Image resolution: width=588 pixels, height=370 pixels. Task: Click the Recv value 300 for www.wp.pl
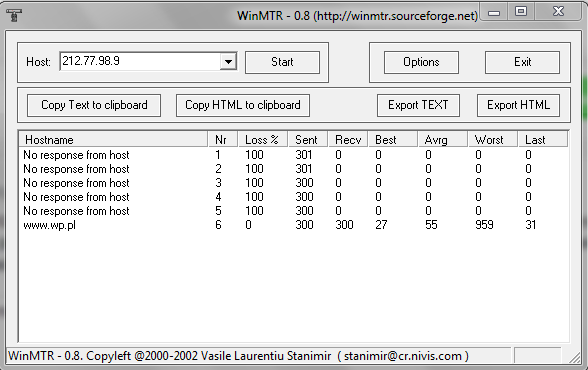344,225
